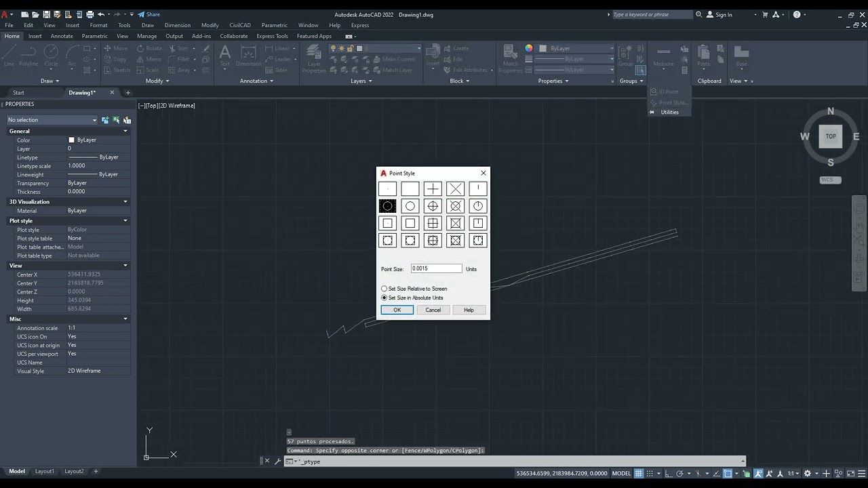Expand the Modify panel dropdown
The width and height of the screenshot is (868, 488).
157,81
